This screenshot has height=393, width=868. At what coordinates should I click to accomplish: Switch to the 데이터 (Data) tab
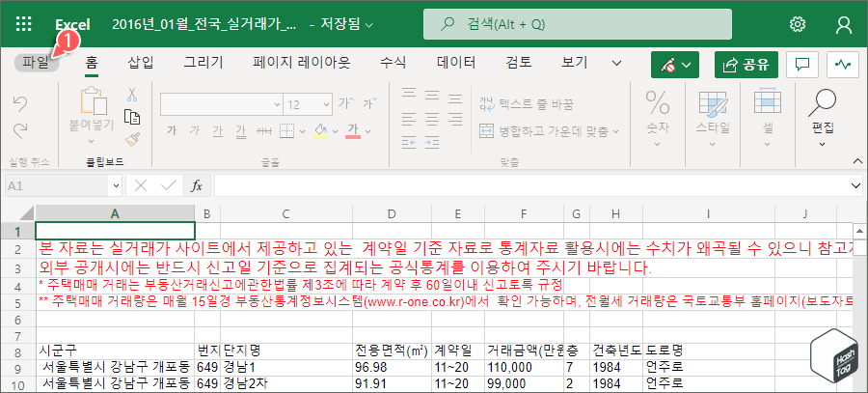tap(456, 63)
